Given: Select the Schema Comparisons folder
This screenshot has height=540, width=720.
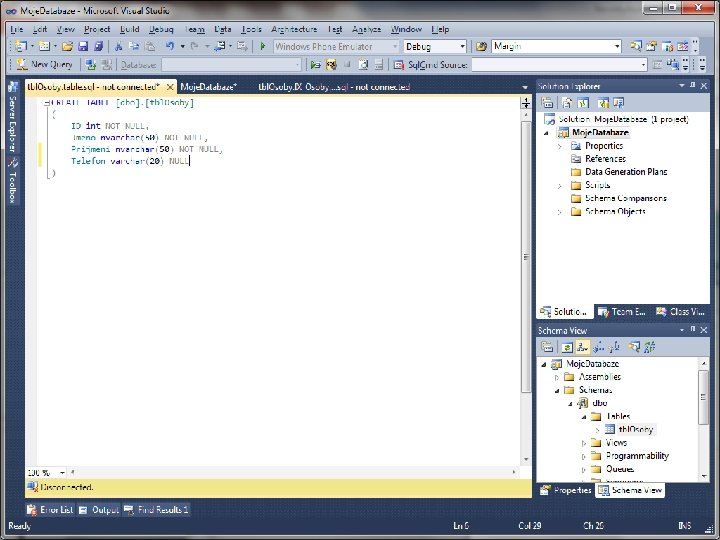Looking at the screenshot, I should 625,198.
